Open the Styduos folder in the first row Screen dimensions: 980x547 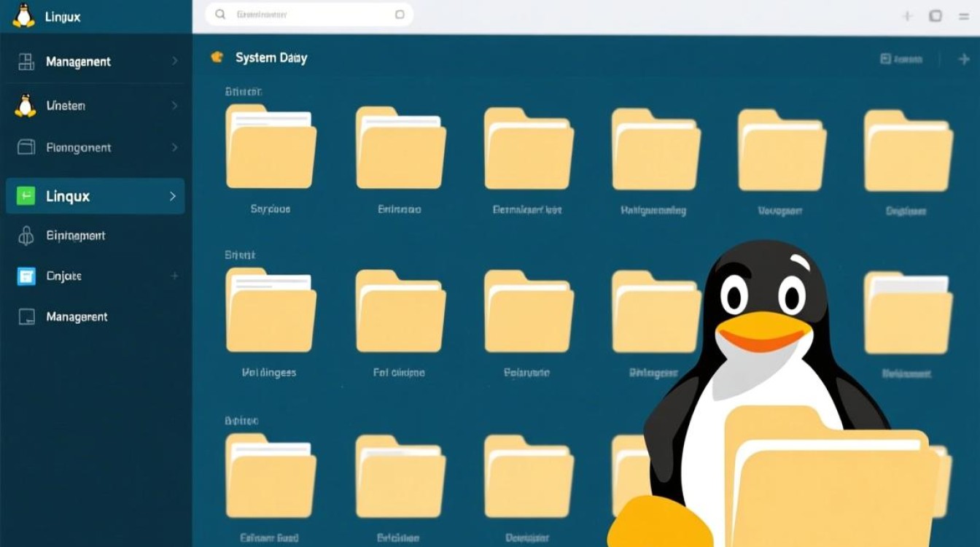coord(271,150)
